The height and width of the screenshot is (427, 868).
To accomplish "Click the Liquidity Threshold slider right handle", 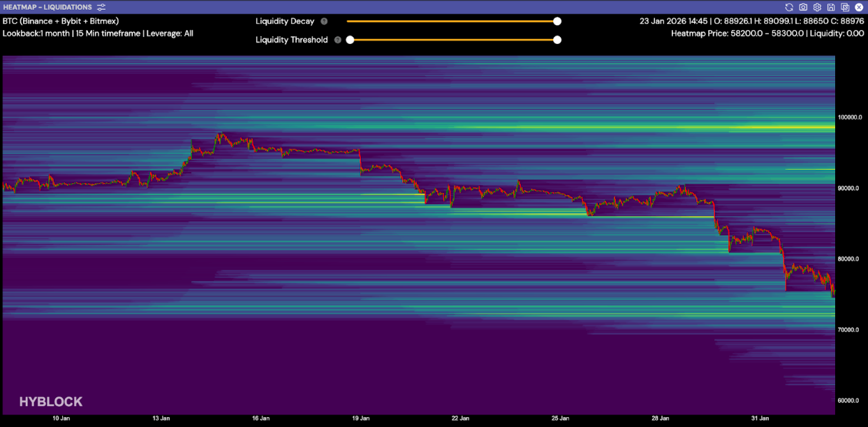I will (557, 40).
